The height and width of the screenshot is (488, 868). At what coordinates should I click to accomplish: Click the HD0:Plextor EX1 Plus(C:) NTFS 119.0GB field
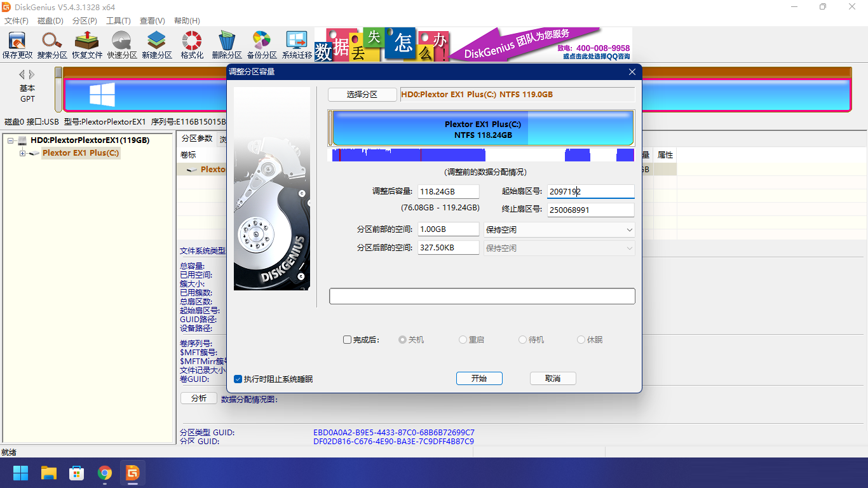pos(517,95)
